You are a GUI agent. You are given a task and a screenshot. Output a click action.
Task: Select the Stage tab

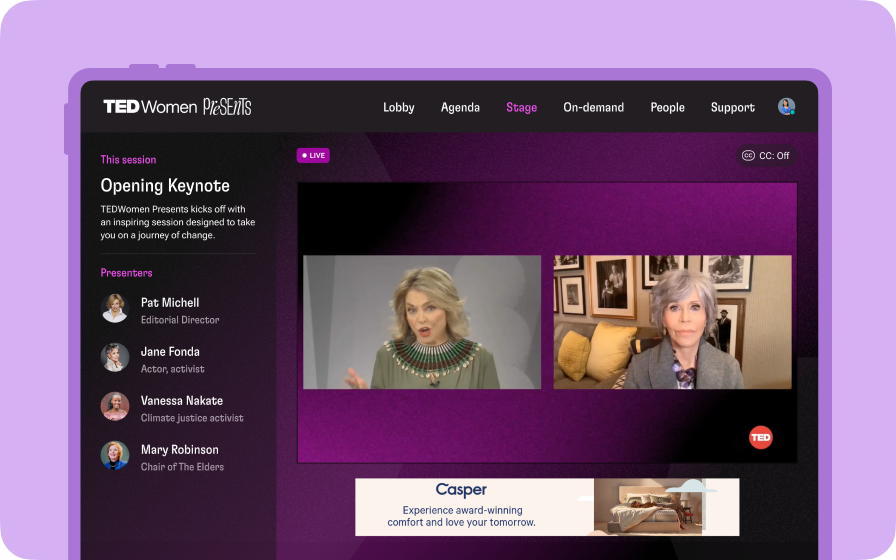[x=521, y=107]
